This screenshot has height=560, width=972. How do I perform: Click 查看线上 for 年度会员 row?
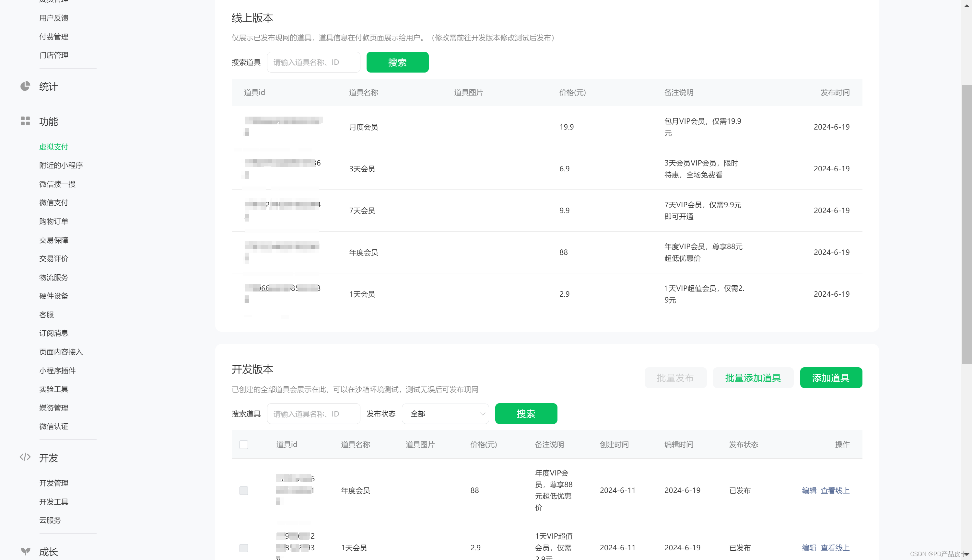coord(835,491)
